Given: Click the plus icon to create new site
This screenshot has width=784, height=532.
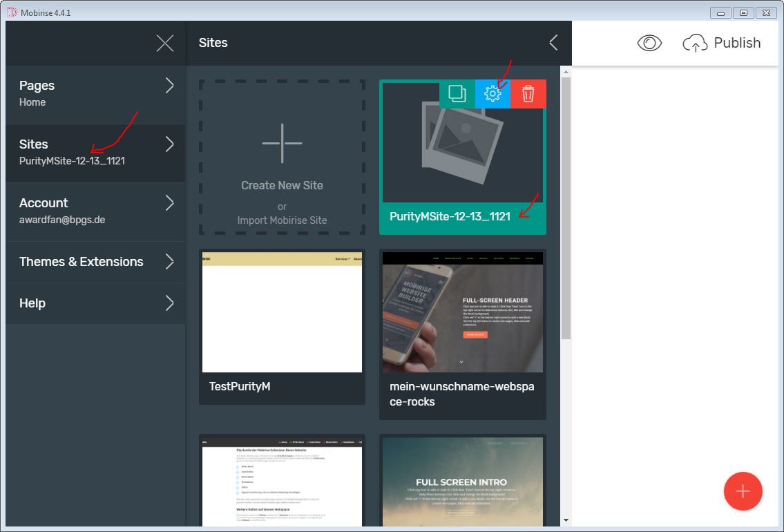Looking at the screenshot, I should point(282,144).
